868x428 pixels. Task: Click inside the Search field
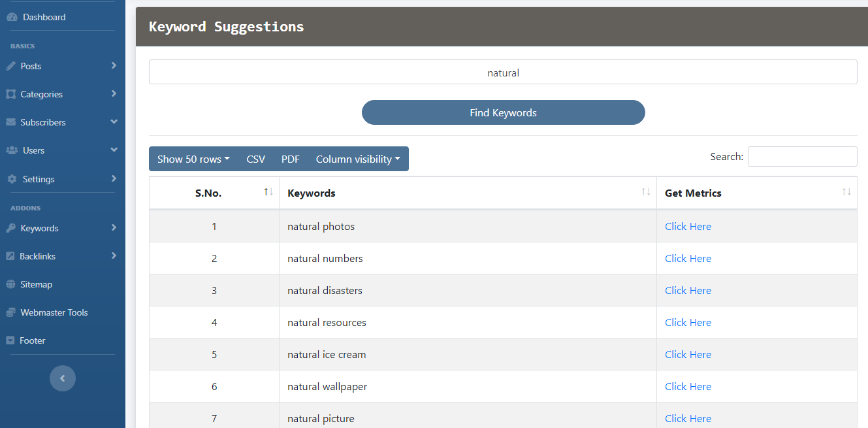point(802,156)
